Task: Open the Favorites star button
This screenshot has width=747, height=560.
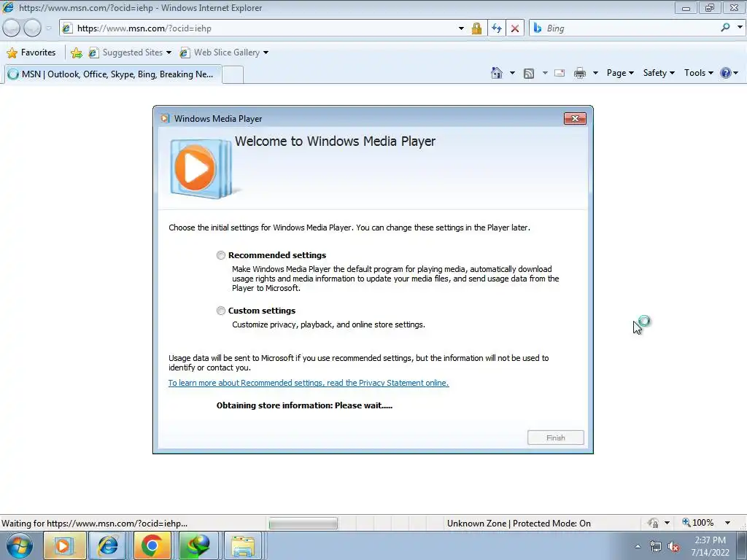Action: pos(31,52)
